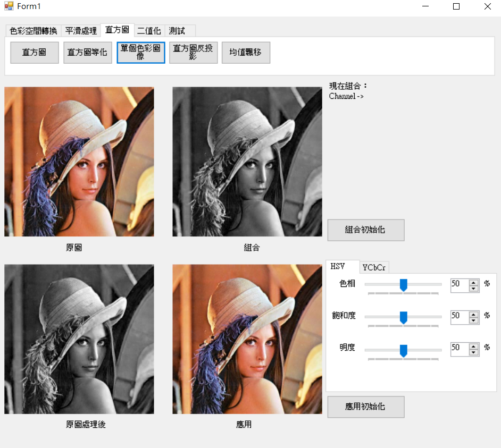Image resolution: width=501 pixels, height=448 pixels.
Task: Click the 組合 caption label
Action: [252, 248]
